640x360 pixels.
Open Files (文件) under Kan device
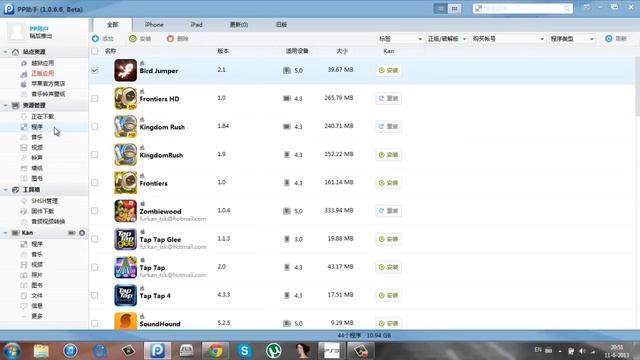(37, 296)
